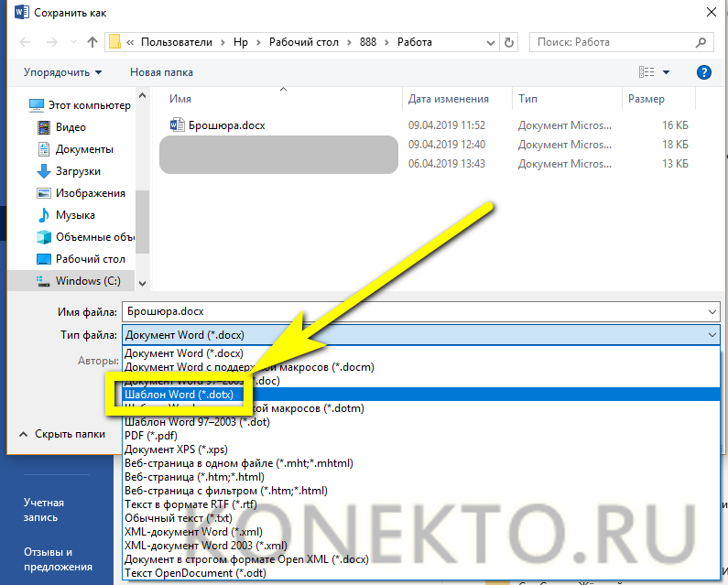Sort by 'Имя' column header

(x=180, y=99)
